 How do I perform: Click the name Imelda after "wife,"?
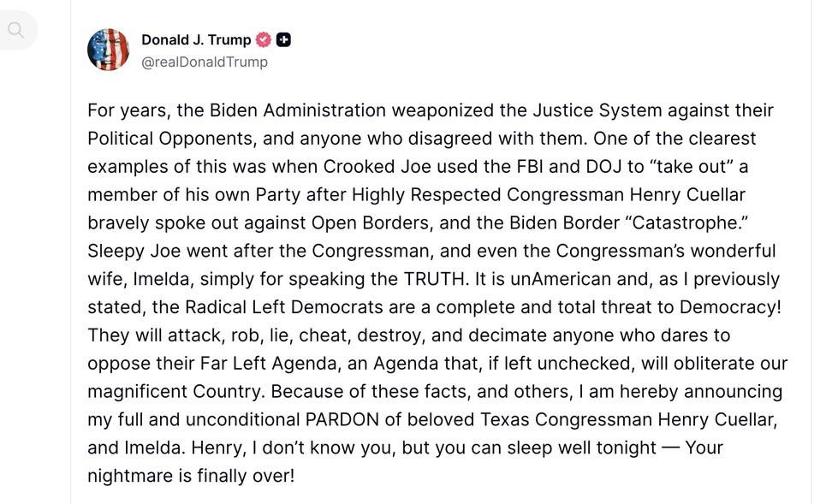[163, 279]
